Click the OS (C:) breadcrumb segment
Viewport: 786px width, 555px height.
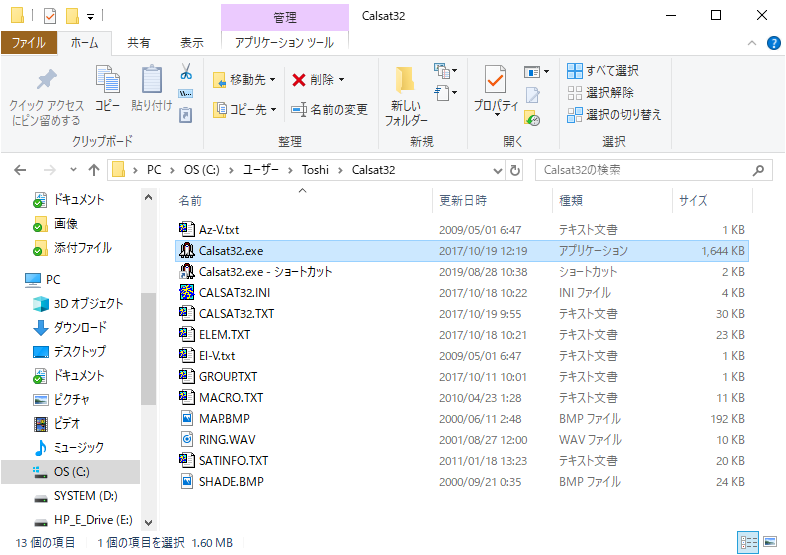coord(202,170)
